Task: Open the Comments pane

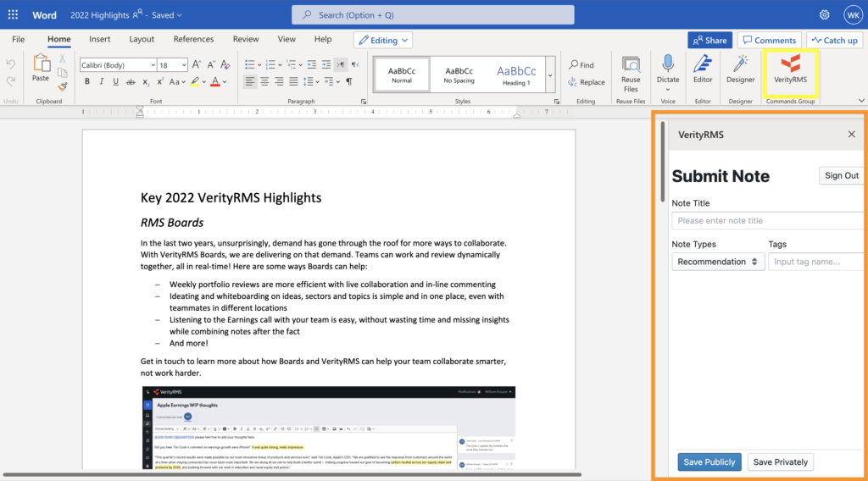Action: point(769,41)
